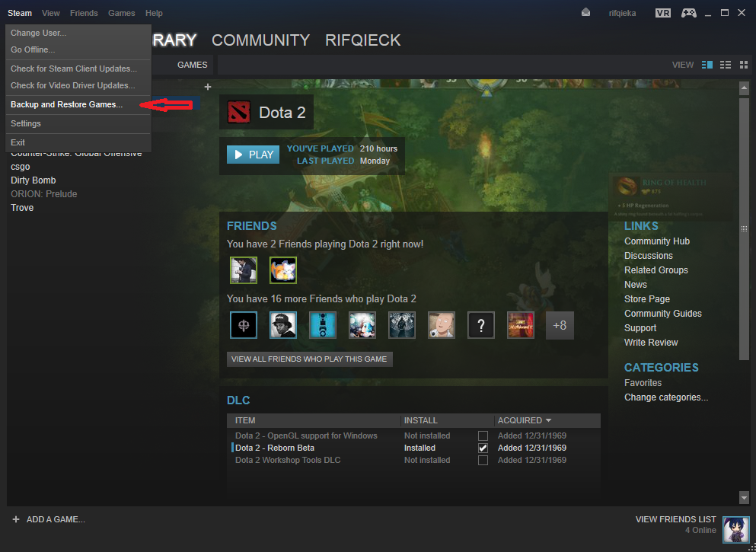The width and height of the screenshot is (756, 552).
Task: Choose Go Offline in Steam menu
Action: click(78, 49)
